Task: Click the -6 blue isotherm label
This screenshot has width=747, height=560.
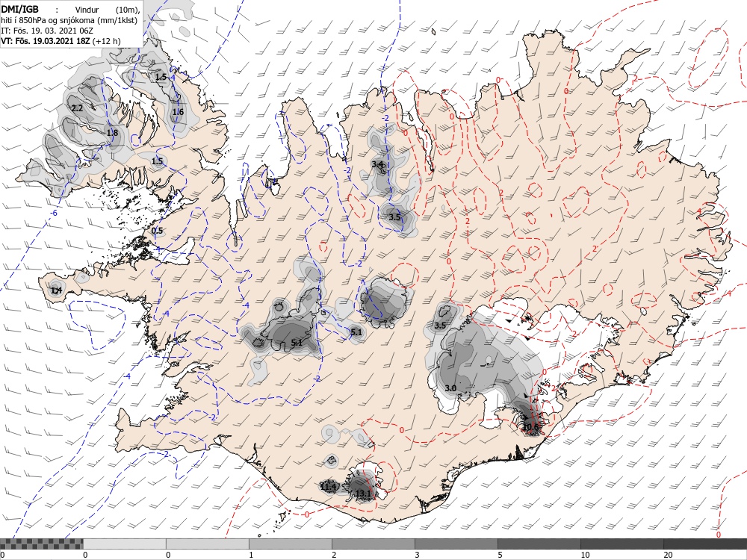Action: [54, 213]
